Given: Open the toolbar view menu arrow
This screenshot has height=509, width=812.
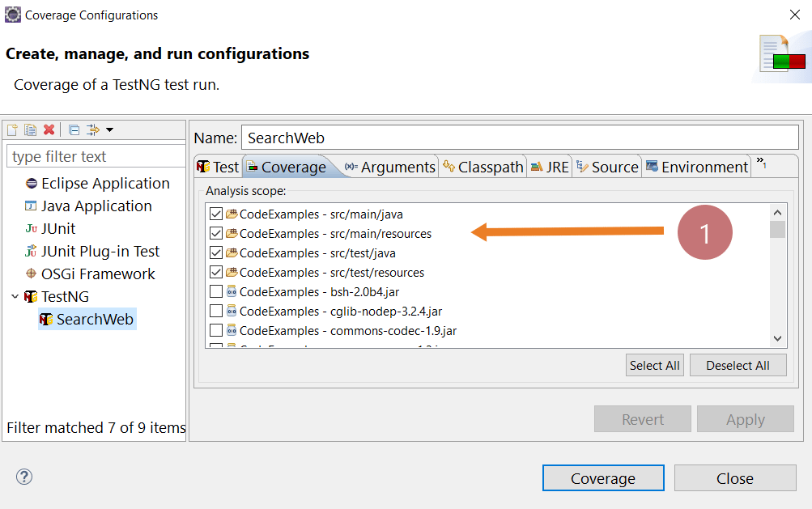Looking at the screenshot, I should coord(110,129).
